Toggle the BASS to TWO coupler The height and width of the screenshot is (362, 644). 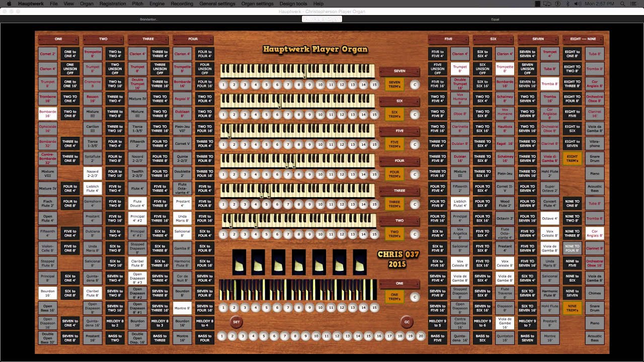point(115,338)
